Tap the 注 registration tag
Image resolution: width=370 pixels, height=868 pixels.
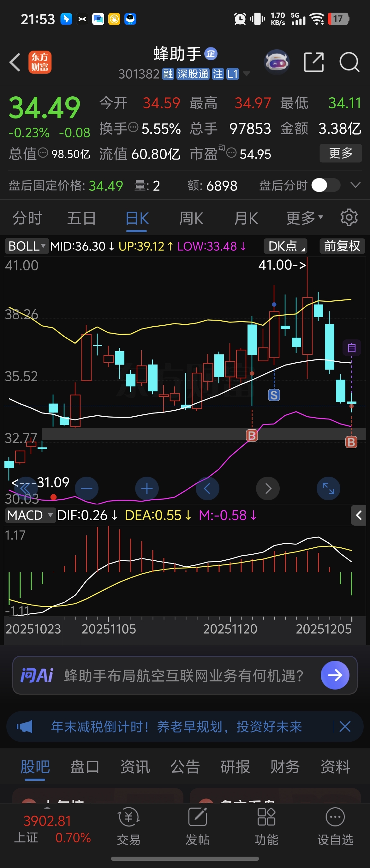coord(218,74)
